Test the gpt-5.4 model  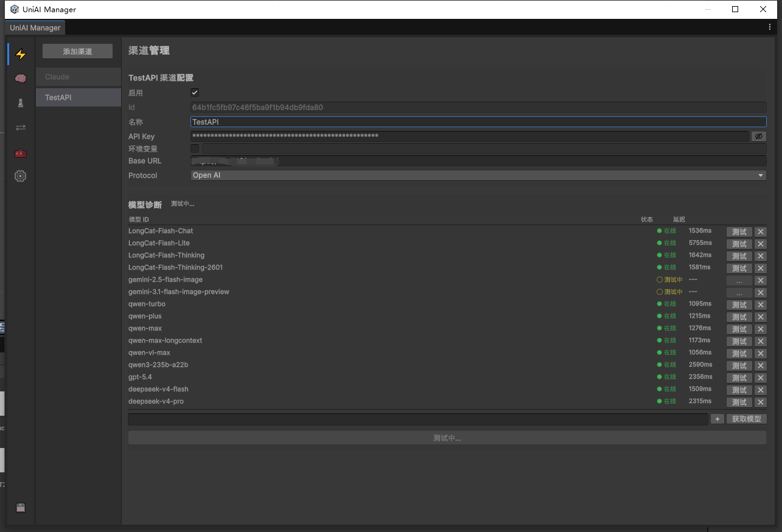(739, 378)
